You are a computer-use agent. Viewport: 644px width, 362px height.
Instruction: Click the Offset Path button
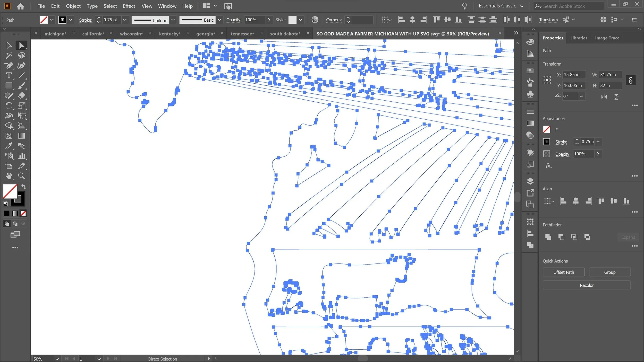[x=563, y=272]
